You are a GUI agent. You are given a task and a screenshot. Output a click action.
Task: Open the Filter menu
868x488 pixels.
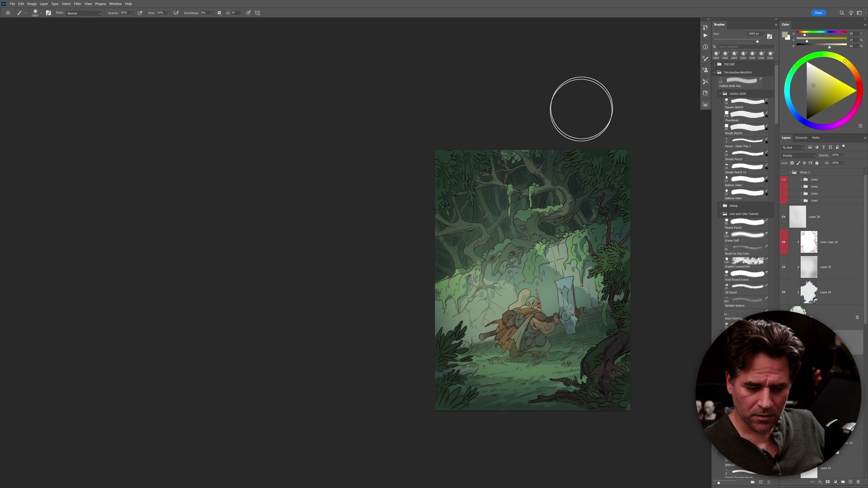pos(77,4)
